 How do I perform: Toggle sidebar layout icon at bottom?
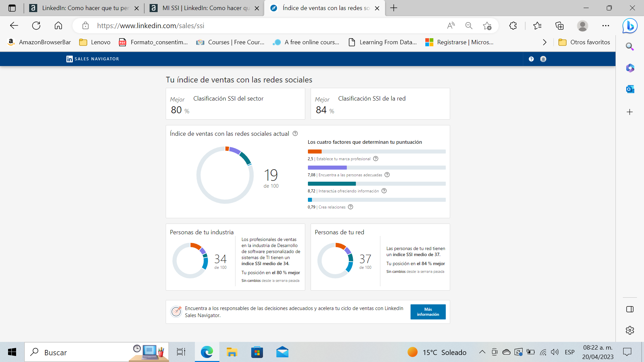630,309
